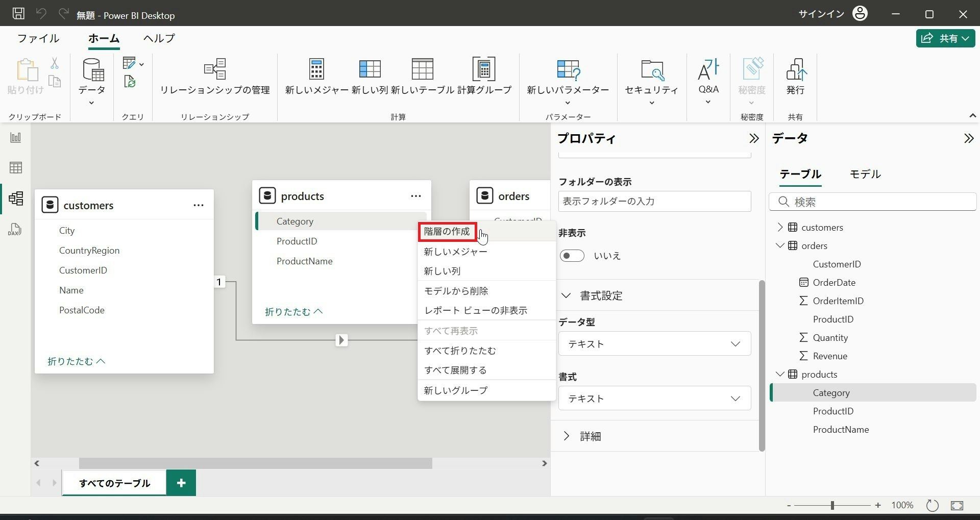Click the zoom slider handle
This screenshot has width=980, height=520.
tap(832, 505)
